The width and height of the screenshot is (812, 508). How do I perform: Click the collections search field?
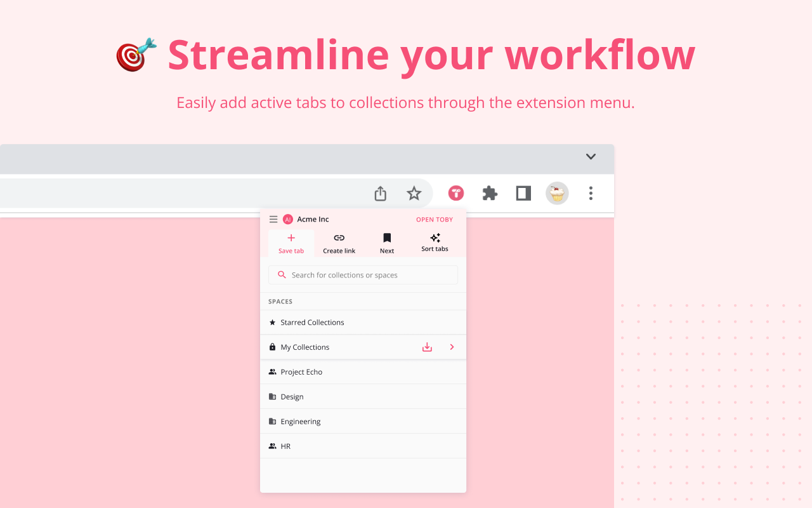coord(362,274)
